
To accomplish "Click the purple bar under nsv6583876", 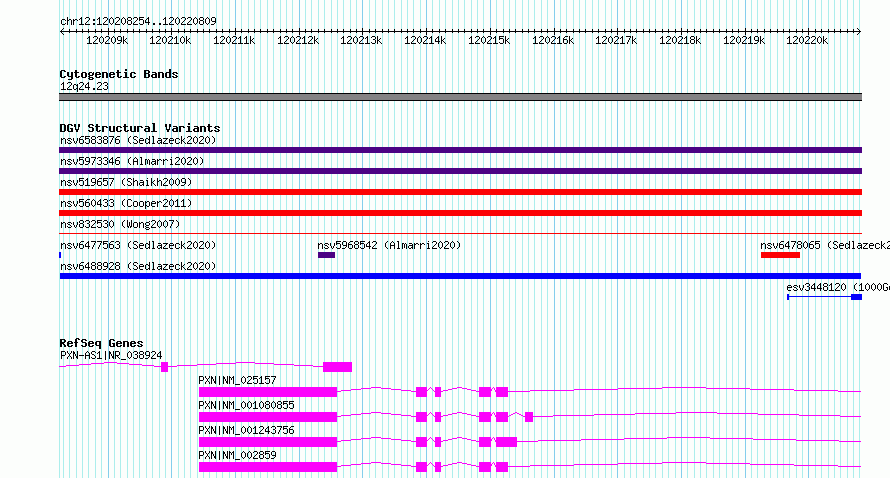I will click(x=460, y=150).
